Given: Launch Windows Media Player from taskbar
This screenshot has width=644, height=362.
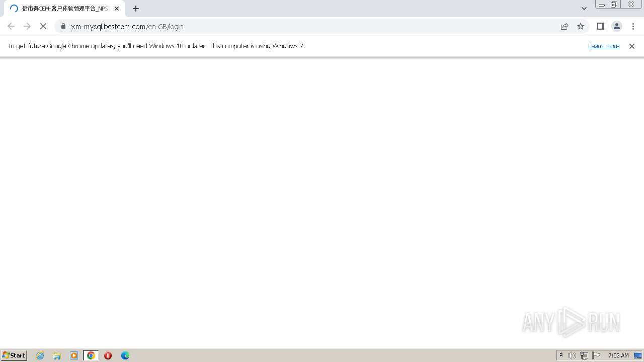Looking at the screenshot, I should click(74, 355).
